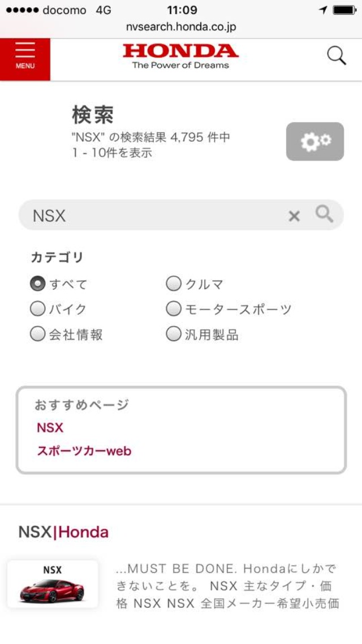Select the 汎用製品 category radio button

(173, 334)
